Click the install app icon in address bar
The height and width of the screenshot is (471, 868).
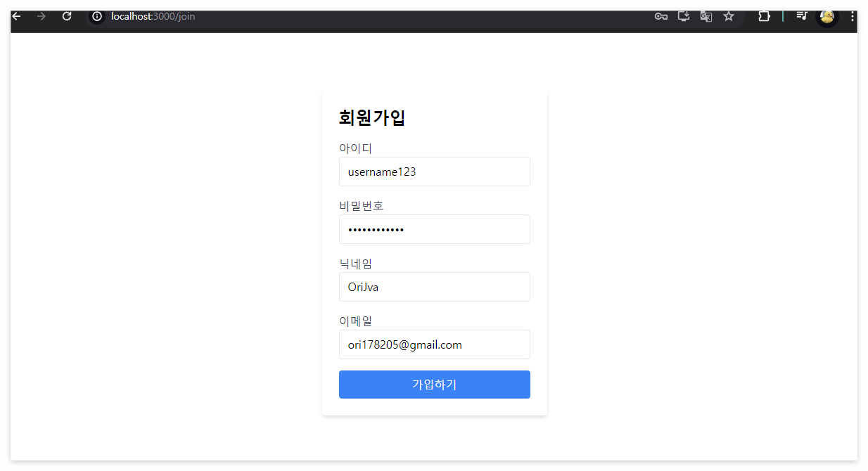684,16
